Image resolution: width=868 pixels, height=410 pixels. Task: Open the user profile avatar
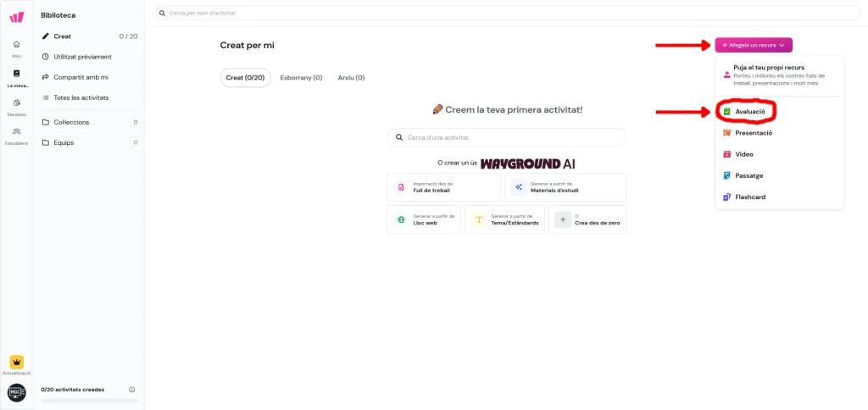point(17,392)
